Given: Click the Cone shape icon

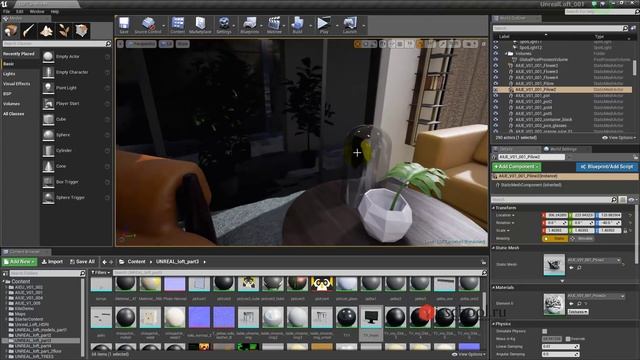Looking at the screenshot, I should [48, 166].
